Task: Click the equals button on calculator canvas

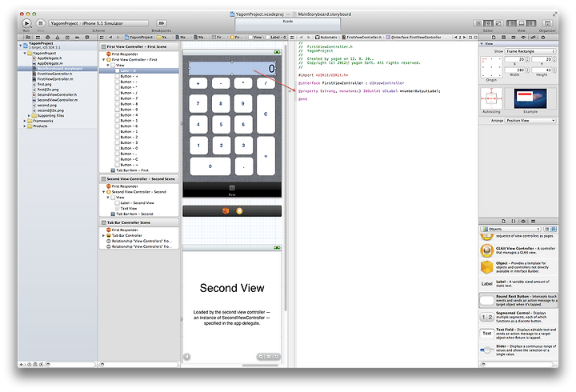Action: coord(266,156)
